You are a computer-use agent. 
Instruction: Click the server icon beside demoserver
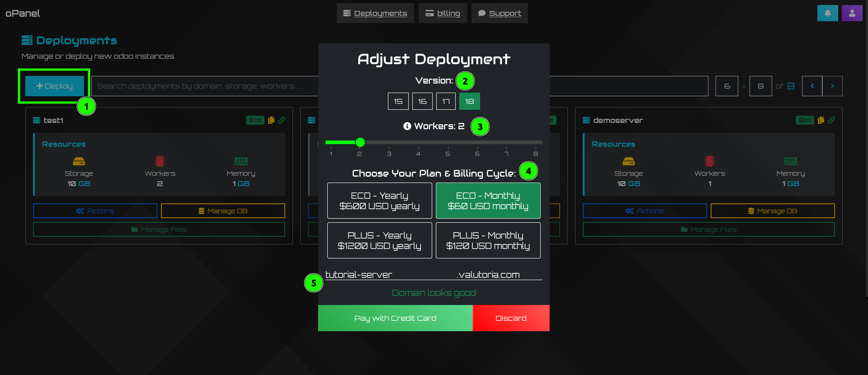point(586,120)
